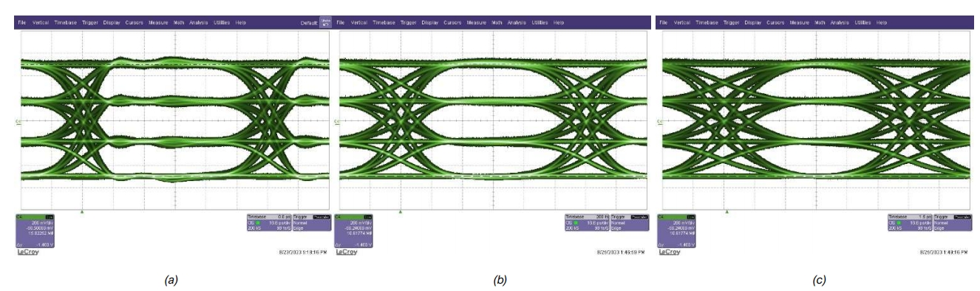Image resolution: width=980 pixels, height=291 pixels.
Task: Click the LeCroy logo link under panel (b)
Action: point(347,252)
